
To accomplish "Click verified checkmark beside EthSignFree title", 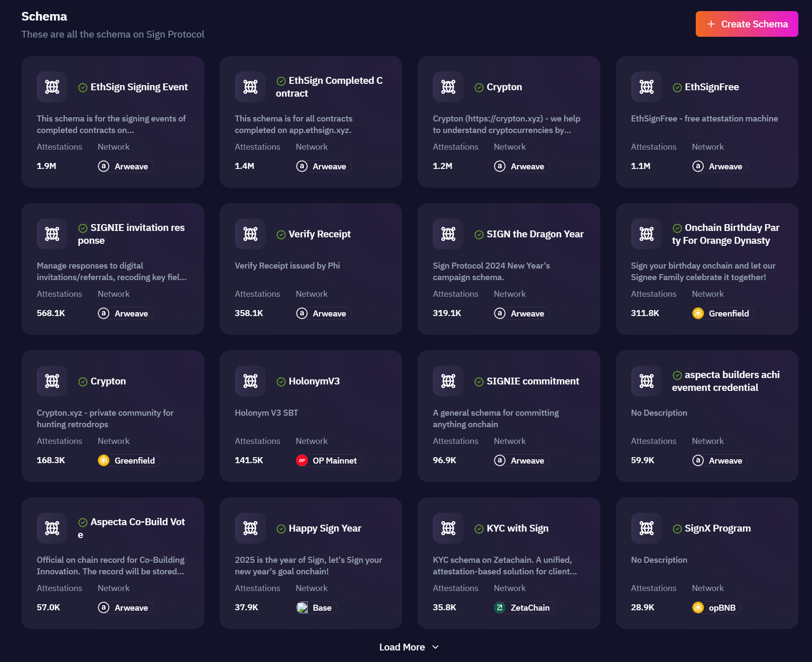I will coord(677,88).
